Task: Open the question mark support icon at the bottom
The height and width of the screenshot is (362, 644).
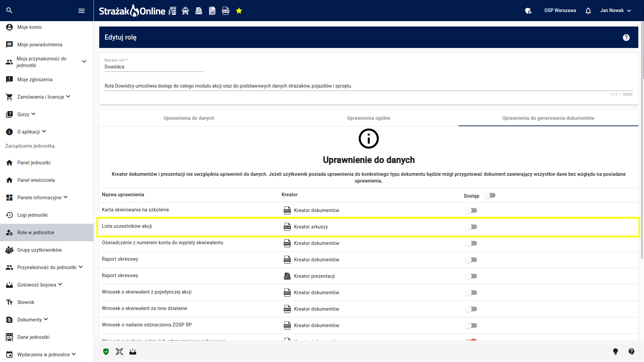Action: (632, 352)
